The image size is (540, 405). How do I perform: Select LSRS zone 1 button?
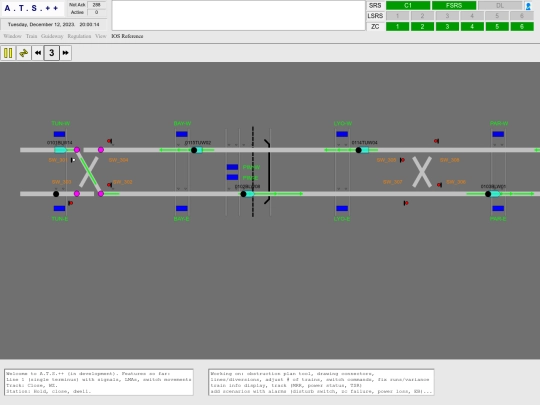[397, 16]
